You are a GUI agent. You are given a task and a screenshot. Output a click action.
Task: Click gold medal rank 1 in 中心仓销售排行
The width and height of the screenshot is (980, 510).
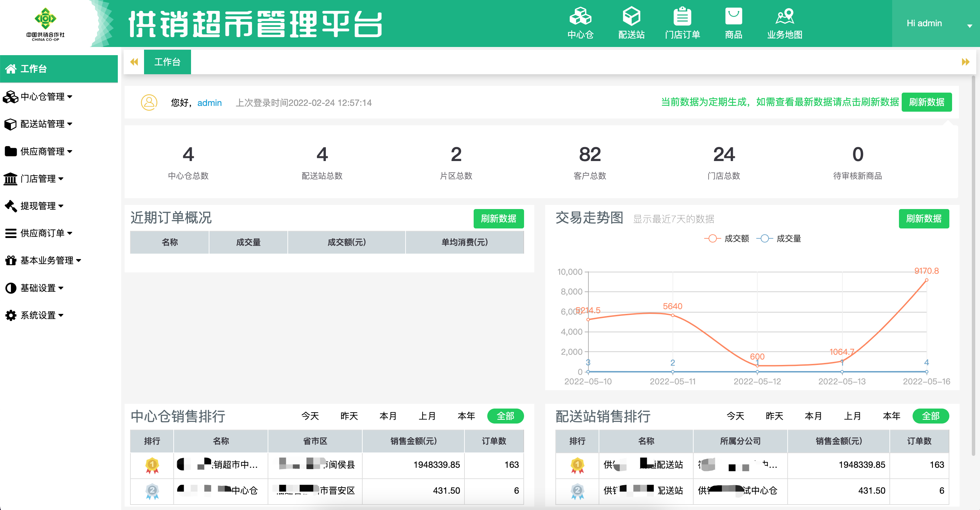[x=152, y=465]
